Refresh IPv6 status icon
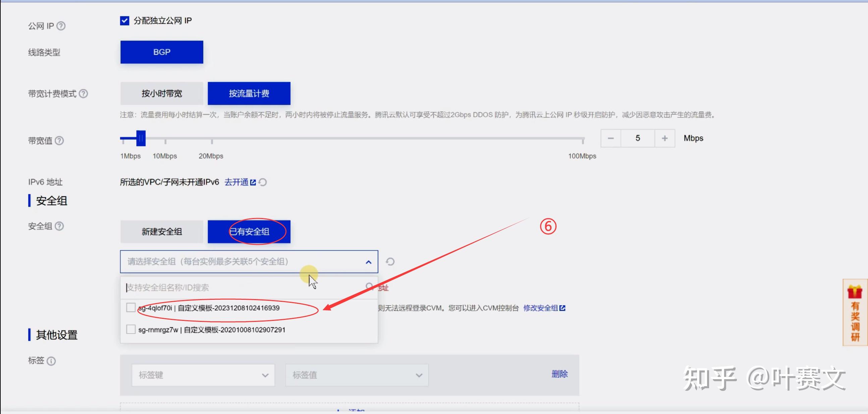This screenshot has width=868, height=414. pos(263,183)
